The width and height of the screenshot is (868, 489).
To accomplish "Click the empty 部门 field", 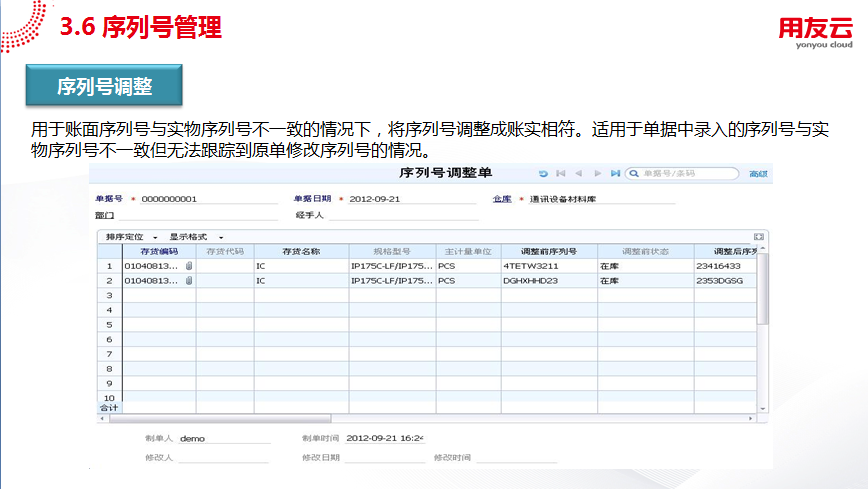I will [x=198, y=215].
